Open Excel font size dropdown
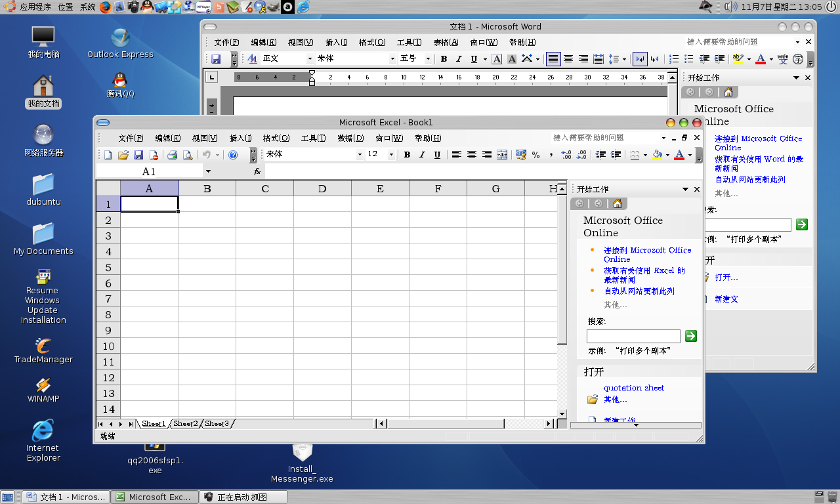 (391, 155)
